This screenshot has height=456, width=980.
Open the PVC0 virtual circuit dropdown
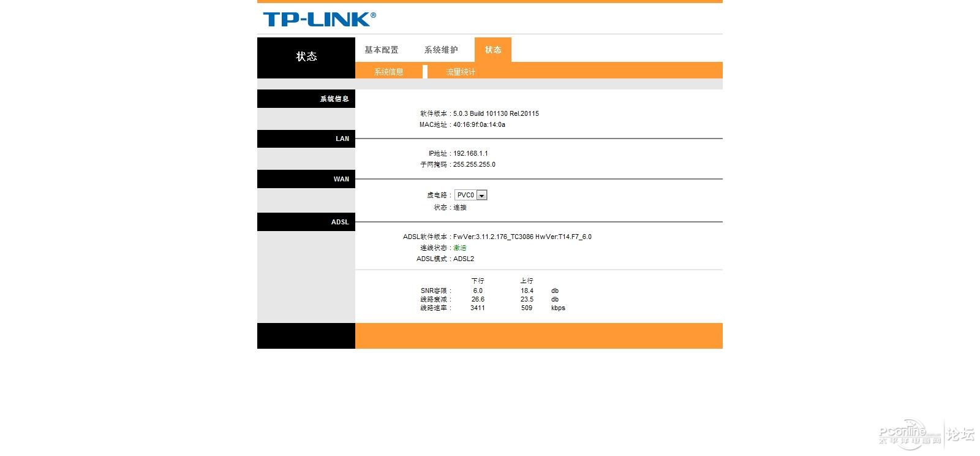click(x=471, y=195)
